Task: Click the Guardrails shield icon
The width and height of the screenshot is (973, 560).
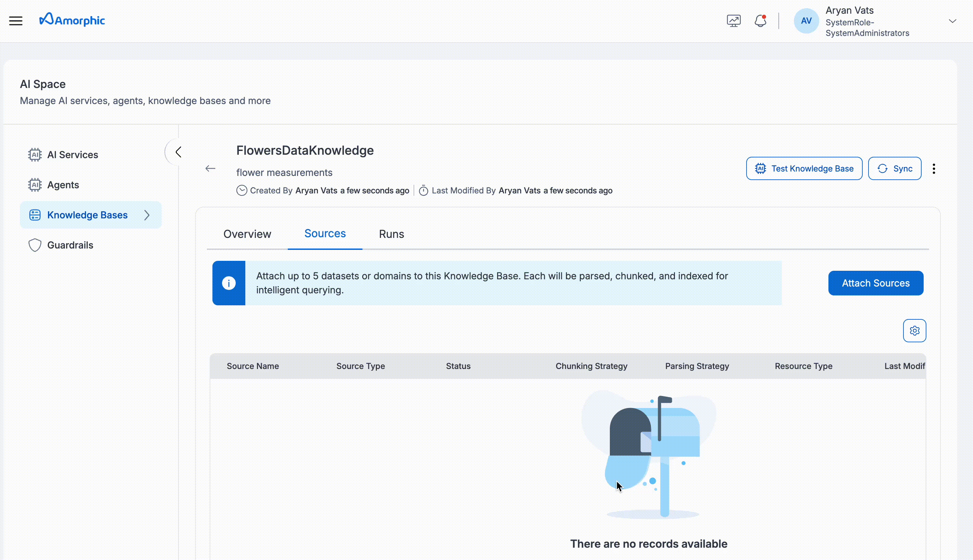Action: tap(35, 245)
